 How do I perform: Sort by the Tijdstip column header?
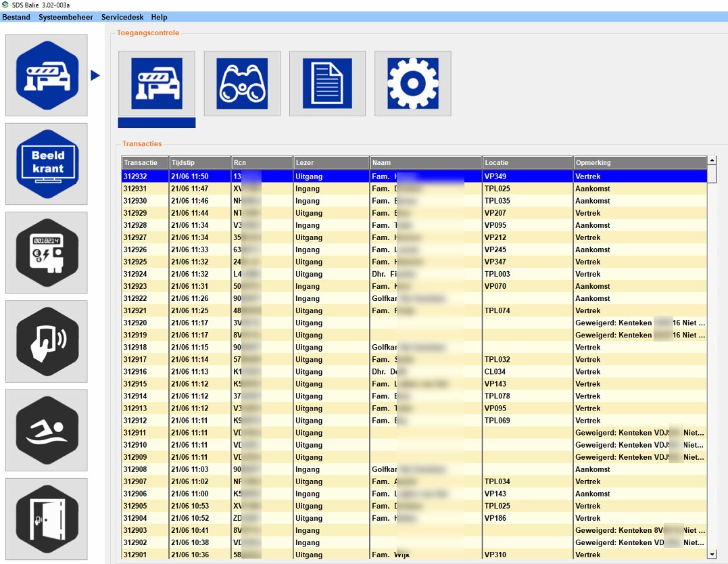(x=200, y=162)
